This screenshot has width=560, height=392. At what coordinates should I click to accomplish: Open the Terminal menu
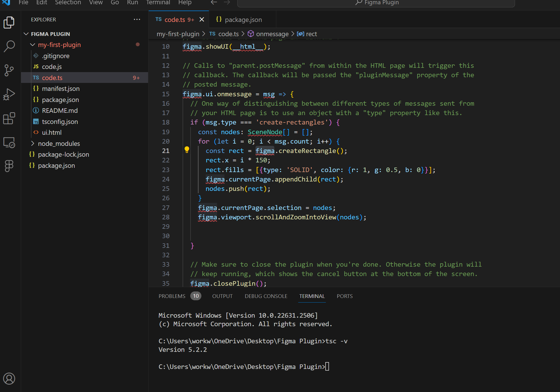point(158,3)
